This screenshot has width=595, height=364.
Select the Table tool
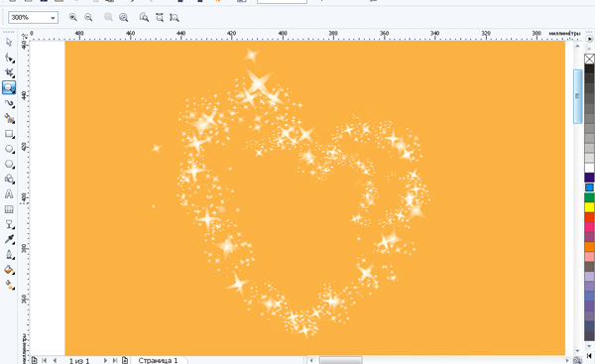[x=9, y=209]
